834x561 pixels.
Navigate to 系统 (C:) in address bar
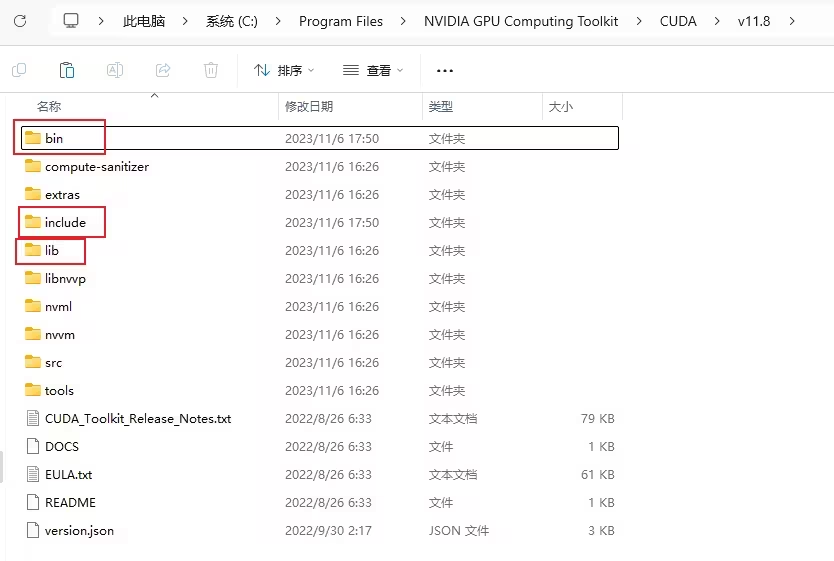click(232, 21)
